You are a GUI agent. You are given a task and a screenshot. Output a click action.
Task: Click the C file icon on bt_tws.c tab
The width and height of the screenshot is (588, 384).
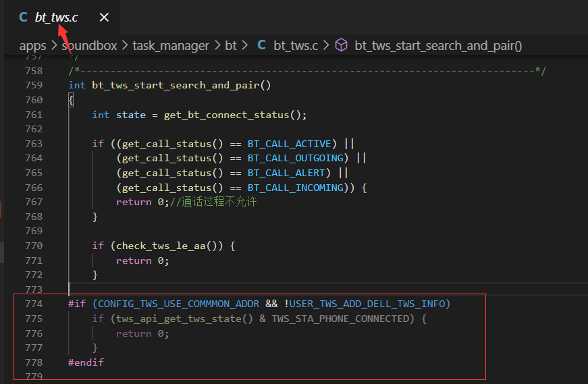tap(23, 18)
